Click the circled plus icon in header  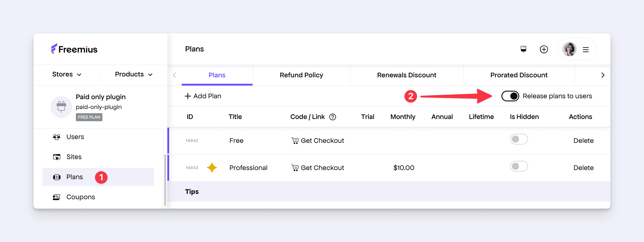(544, 49)
